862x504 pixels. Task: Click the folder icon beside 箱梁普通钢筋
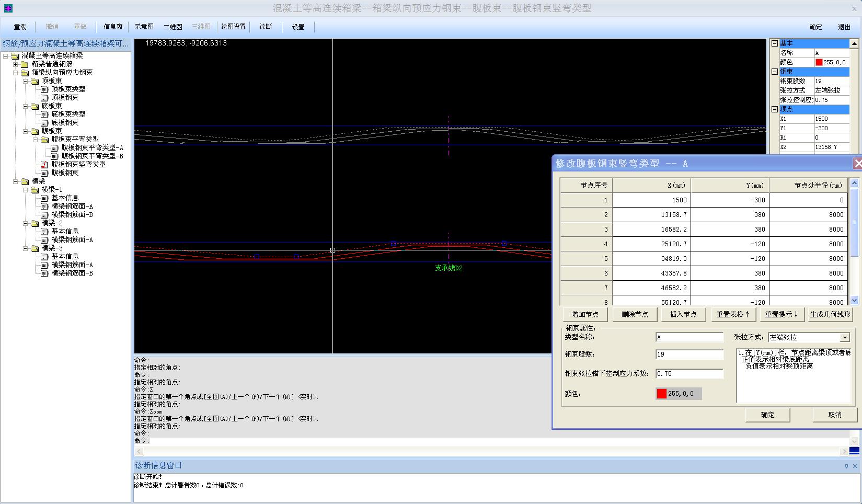coord(25,64)
